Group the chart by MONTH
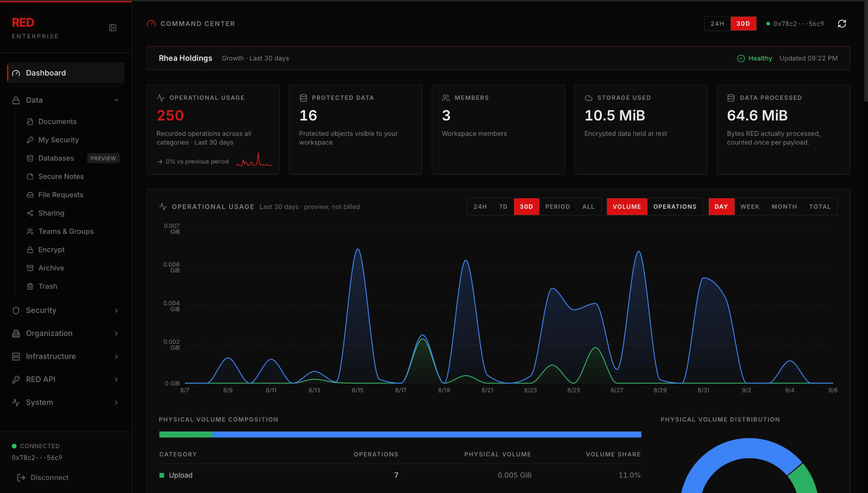This screenshot has height=493, width=868. (x=784, y=207)
